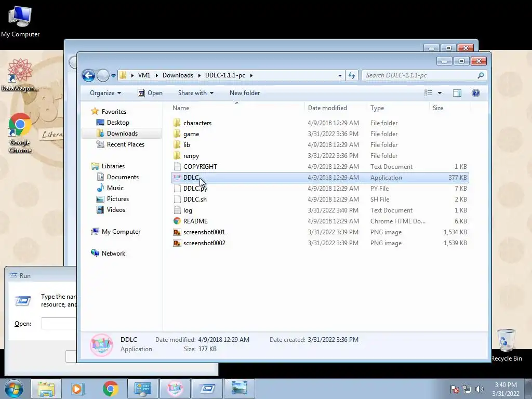Toggle the preview pane icon
The width and height of the screenshot is (532, 399).
(457, 93)
